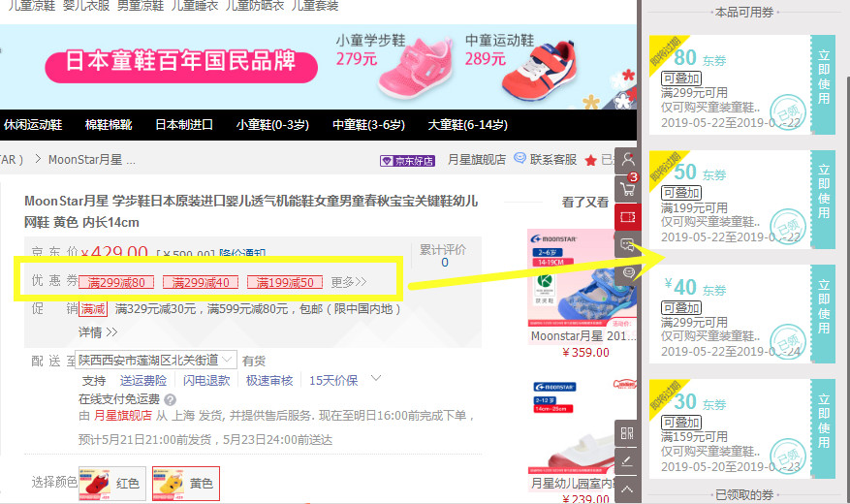850x504 pixels.
Task: Click the 满299减40 coupon tag
Action: (x=201, y=282)
